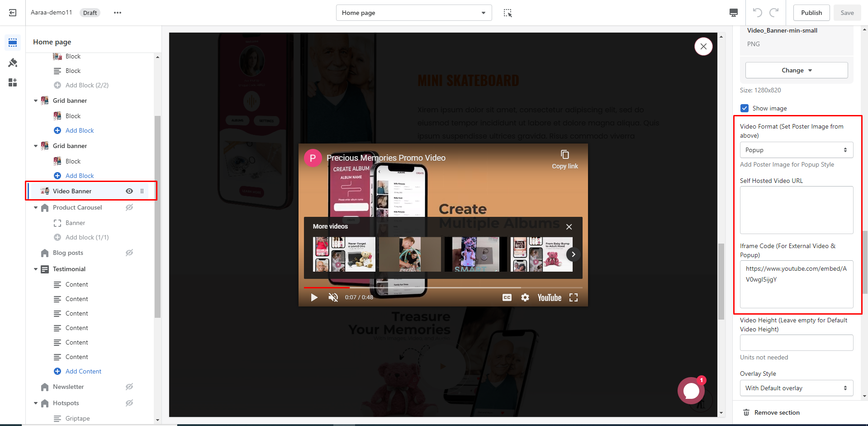Open the three-dot theme actions menu
Image resolution: width=868 pixels, height=426 pixels.
(118, 13)
